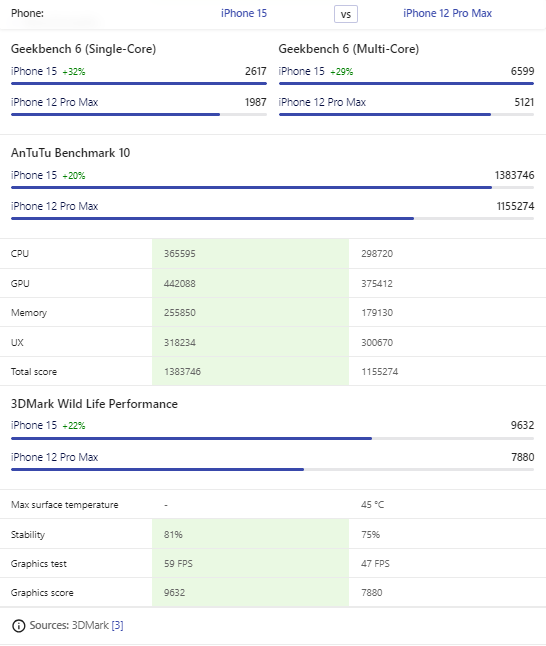Select the 47 FPS value
The width and height of the screenshot is (546, 646).
click(375, 564)
